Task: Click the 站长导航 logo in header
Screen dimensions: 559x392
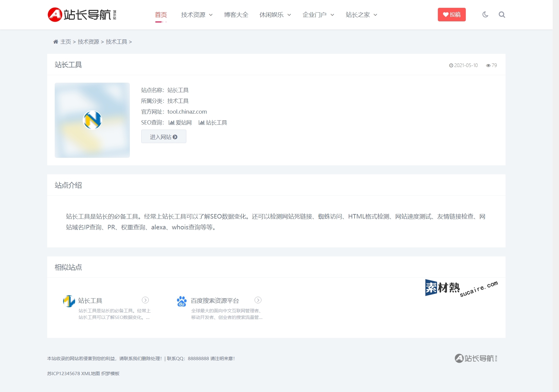Action: pos(82,14)
